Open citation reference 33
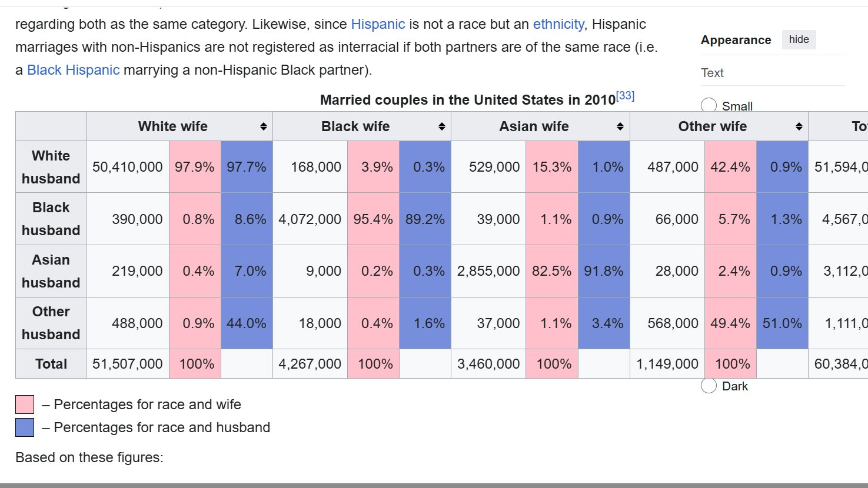868x488 pixels. 625,96
